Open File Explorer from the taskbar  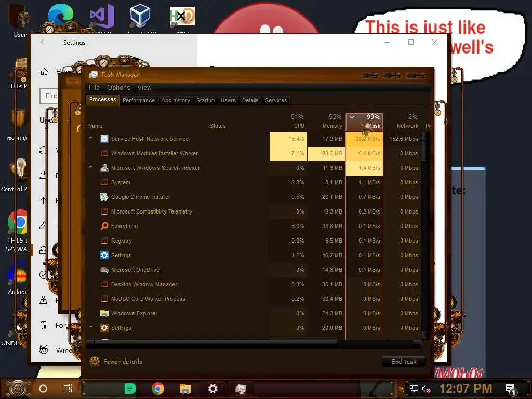[185, 389]
